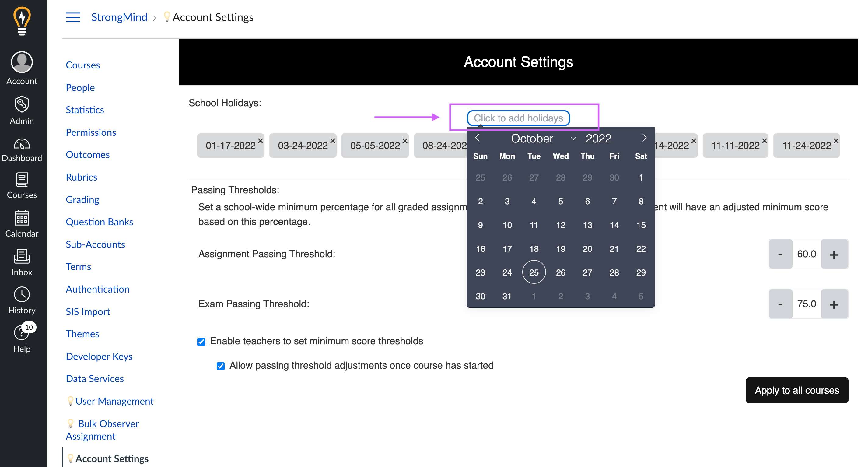The image size is (868, 467).
Task: Select October 17 in calendar
Action: 507,249
